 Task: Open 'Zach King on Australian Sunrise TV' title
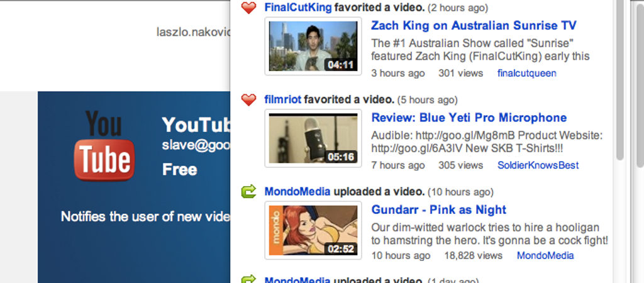point(474,25)
